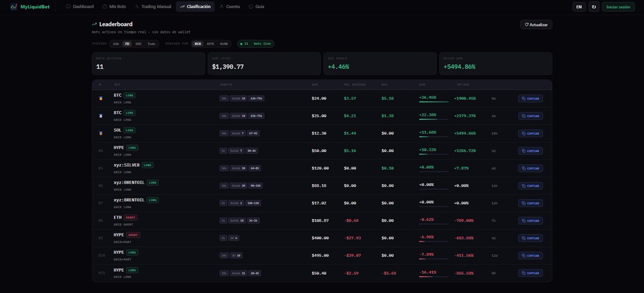Click the LONG badge on xyz:SILVER row
Image resolution: width=644 pixels, height=293 pixels.
coord(148,165)
